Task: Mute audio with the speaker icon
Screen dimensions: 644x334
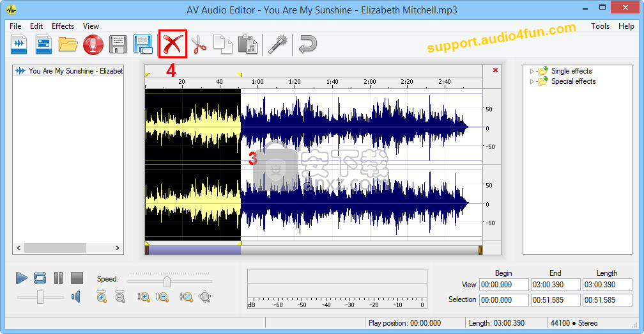Action: [x=76, y=296]
